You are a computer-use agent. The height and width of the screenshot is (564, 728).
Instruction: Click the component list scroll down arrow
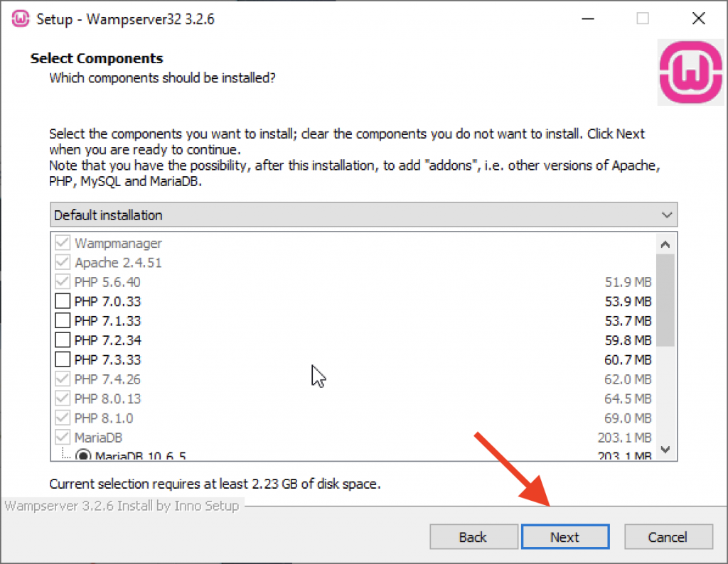[665, 450]
